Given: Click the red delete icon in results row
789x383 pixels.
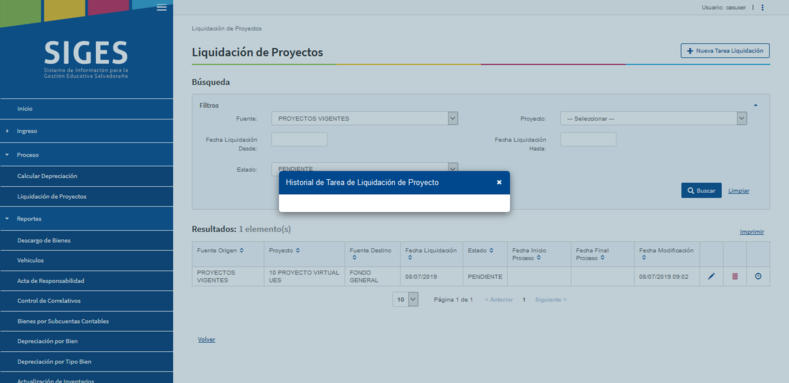Looking at the screenshot, I should [x=735, y=276].
